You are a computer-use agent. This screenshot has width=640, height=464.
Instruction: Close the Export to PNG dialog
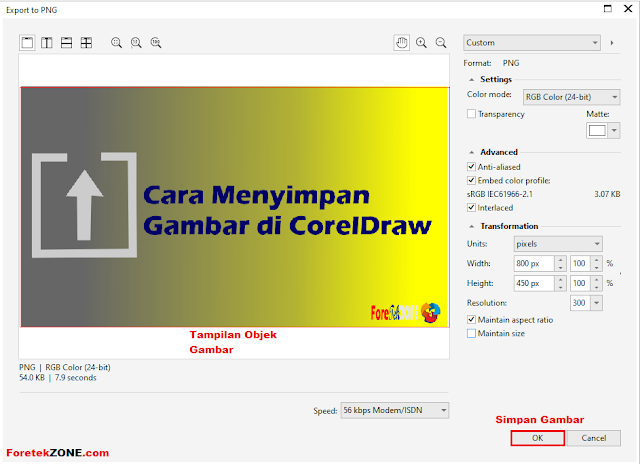(x=628, y=9)
